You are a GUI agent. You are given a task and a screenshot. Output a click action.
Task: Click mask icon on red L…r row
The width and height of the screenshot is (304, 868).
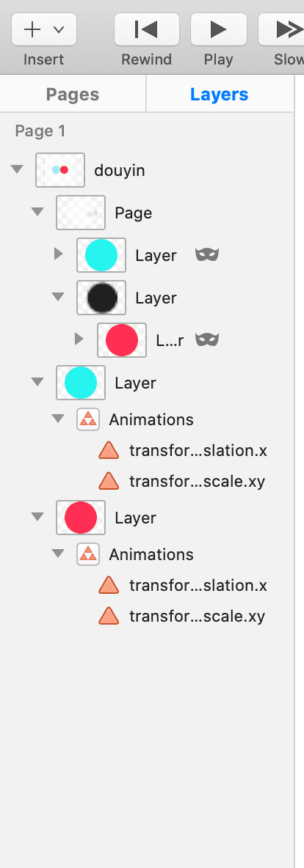pos(207,340)
